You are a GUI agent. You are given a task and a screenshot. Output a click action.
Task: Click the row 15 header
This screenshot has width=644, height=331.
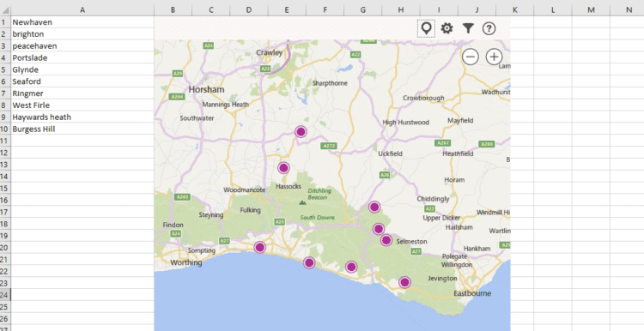5,189
